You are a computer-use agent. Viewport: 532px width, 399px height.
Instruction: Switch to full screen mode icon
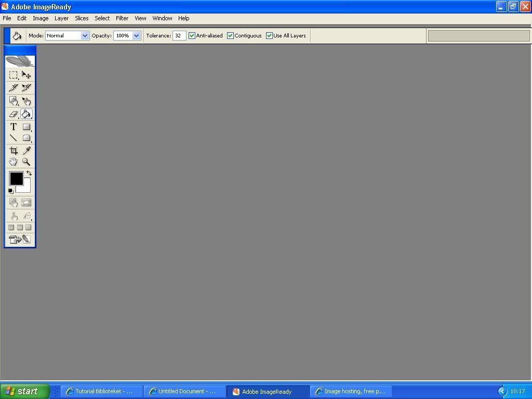(29, 228)
